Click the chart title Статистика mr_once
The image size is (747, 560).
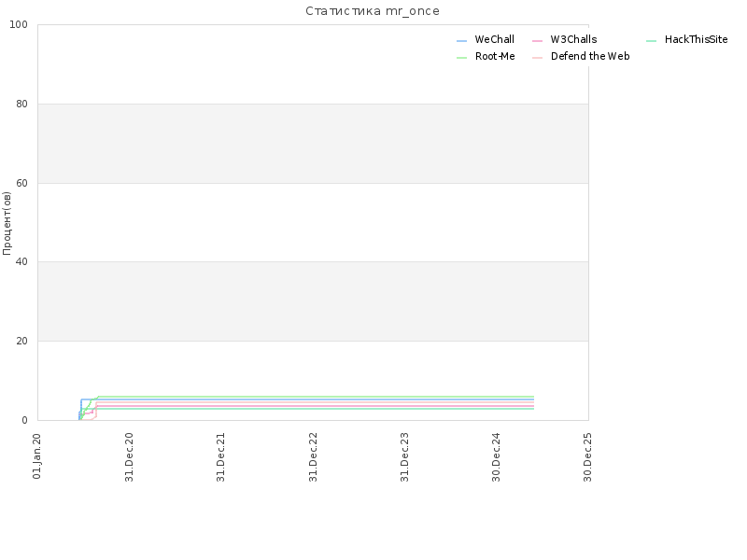pos(373,11)
